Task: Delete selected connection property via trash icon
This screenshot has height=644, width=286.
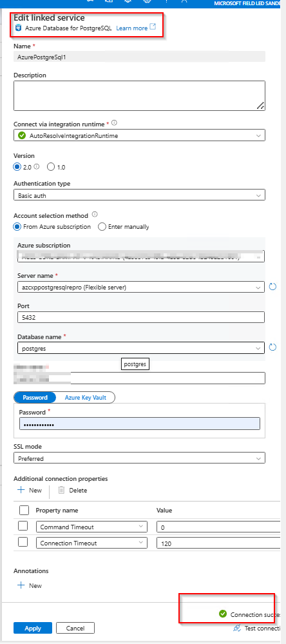Action: point(61,490)
